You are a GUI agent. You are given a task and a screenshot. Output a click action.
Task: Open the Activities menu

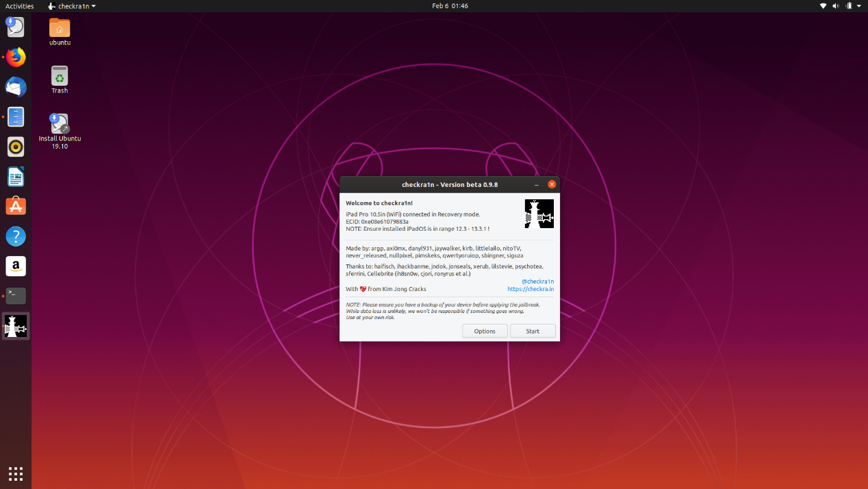pyautogui.click(x=19, y=5)
